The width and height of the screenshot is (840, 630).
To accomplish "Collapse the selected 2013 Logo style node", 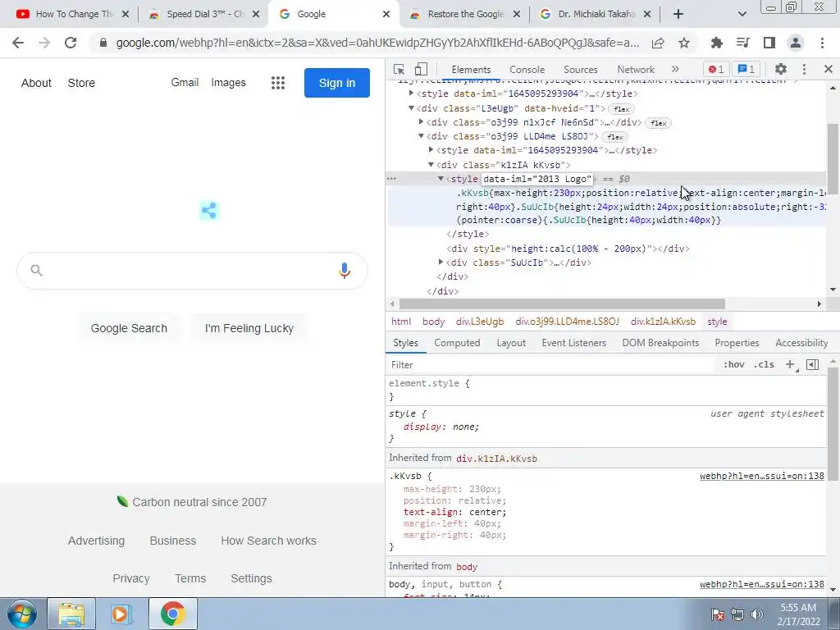I will tap(441, 178).
